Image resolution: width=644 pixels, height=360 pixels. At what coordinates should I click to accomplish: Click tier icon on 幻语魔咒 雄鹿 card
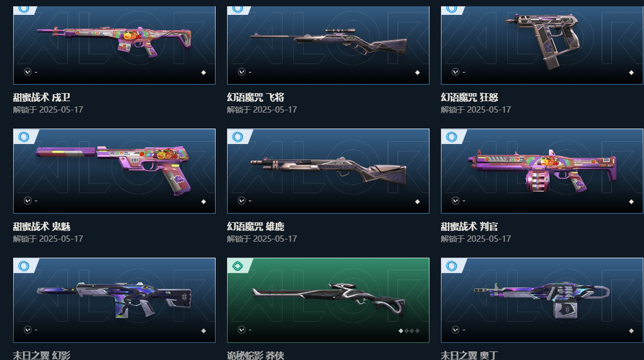238,136
